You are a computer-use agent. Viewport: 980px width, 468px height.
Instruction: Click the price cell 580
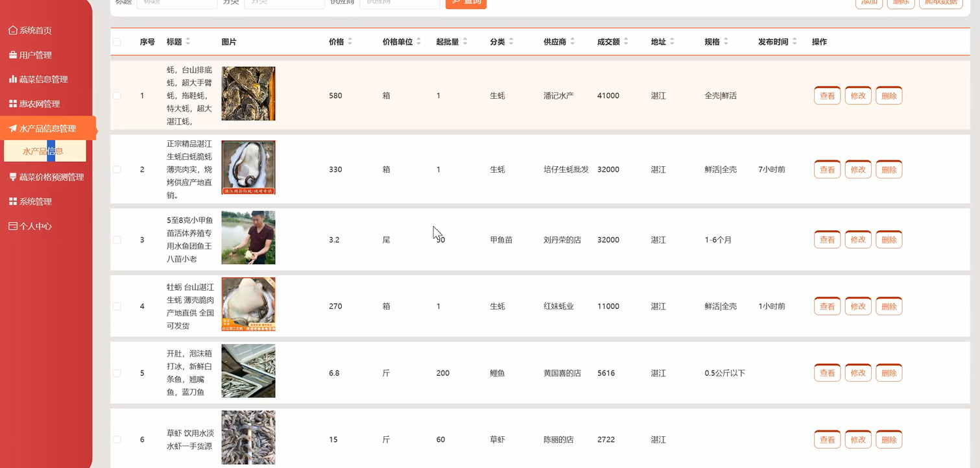[335, 95]
